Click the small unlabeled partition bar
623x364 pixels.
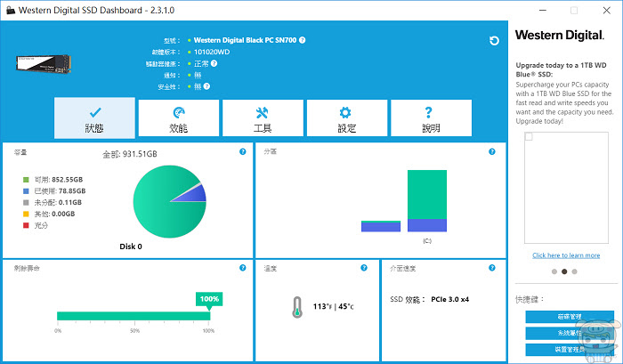click(381, 226)
